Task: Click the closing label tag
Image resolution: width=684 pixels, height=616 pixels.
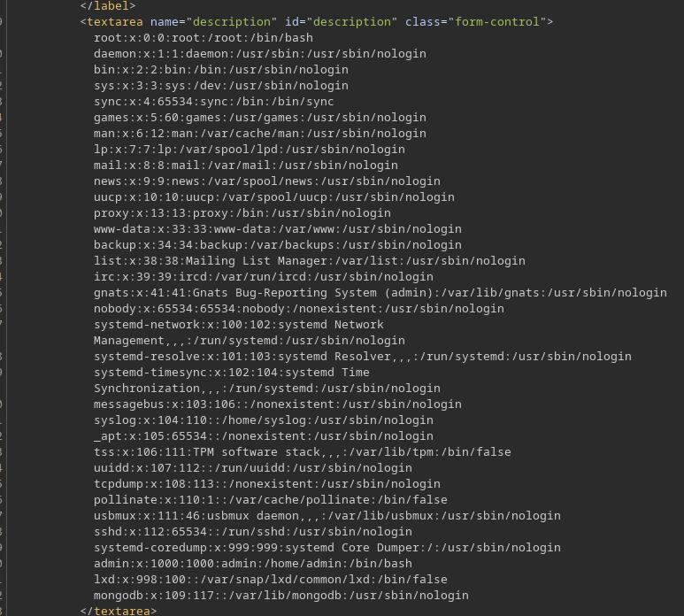Action: pos(108,5)
